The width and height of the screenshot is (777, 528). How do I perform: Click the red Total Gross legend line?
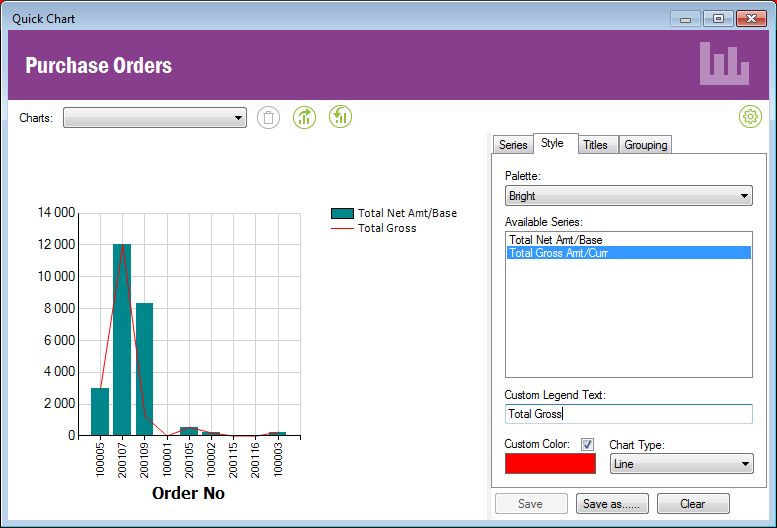pyautogui.click(x=342, y=228)
